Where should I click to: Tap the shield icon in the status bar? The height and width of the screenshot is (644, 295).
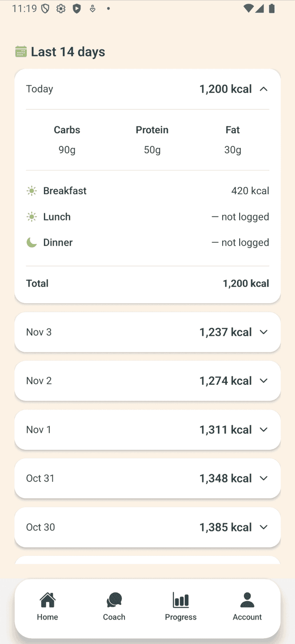[x=46, y=8]
